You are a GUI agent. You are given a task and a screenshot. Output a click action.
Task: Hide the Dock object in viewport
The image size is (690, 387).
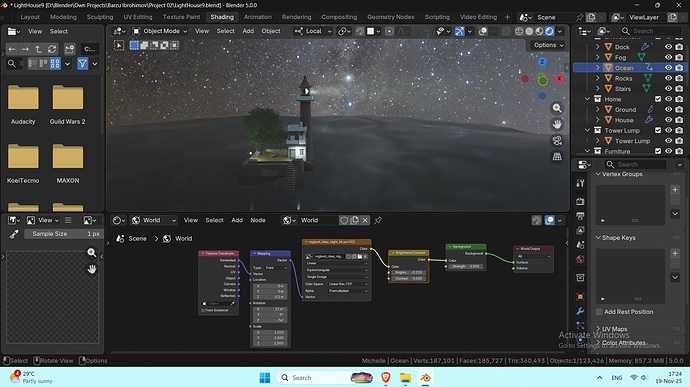point(668,47)
